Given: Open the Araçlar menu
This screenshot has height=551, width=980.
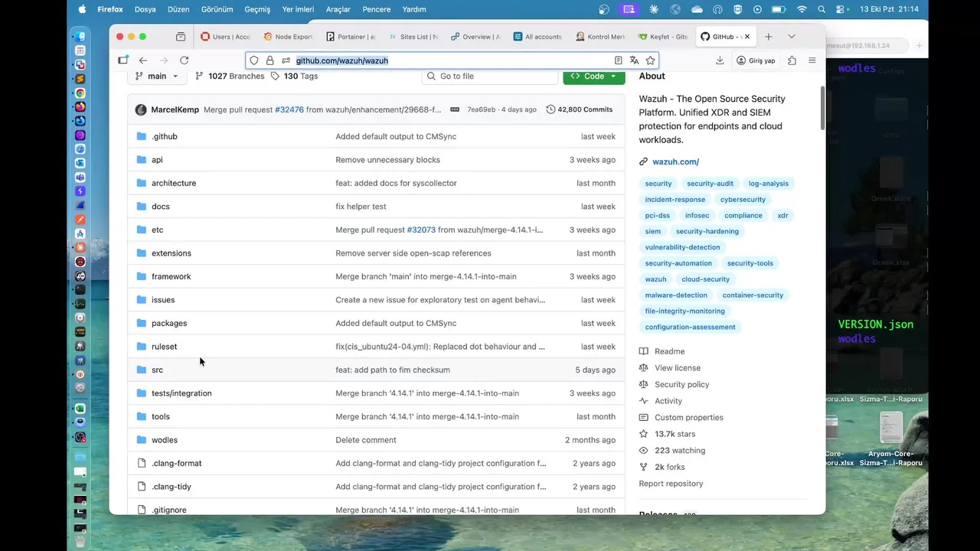Looking at the screenshot, I should (x=338, y=9).
